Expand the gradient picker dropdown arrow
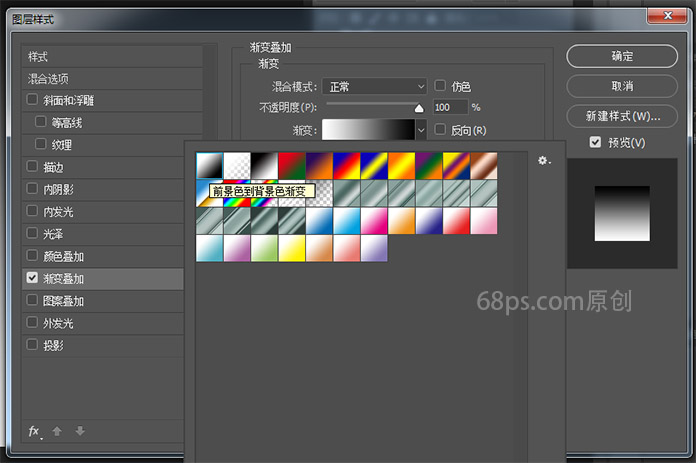The width and height of the screenshot is (696, 463). tap(421, 130)
